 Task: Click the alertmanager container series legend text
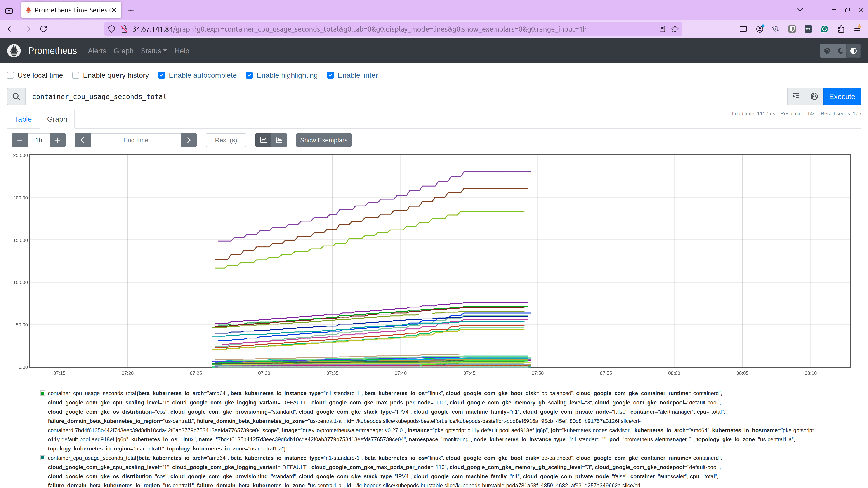click(x=432, y=421)
